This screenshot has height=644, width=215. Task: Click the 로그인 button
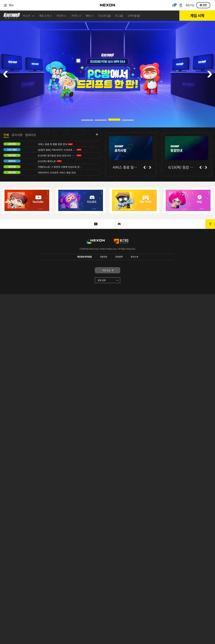click(203, 5)
